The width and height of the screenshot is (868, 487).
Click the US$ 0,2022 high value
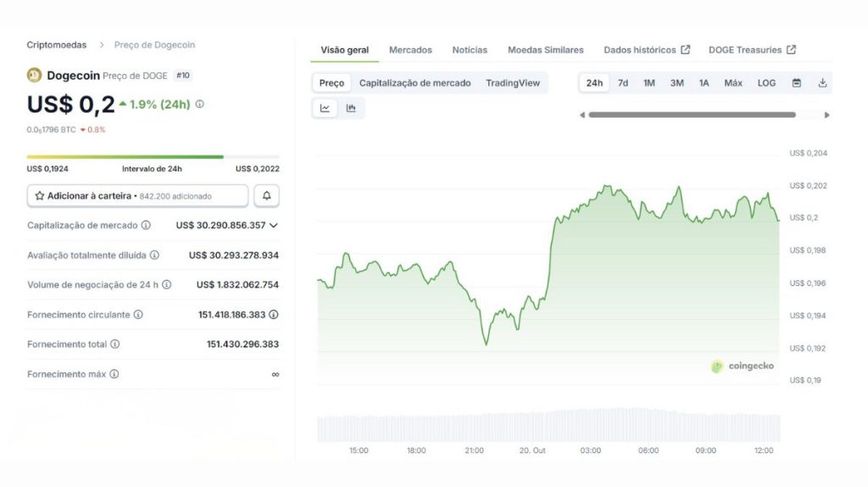point(258,169)
